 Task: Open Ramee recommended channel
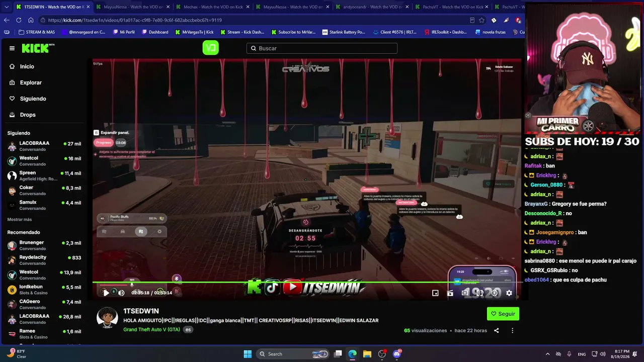click(x=44, y=334)
